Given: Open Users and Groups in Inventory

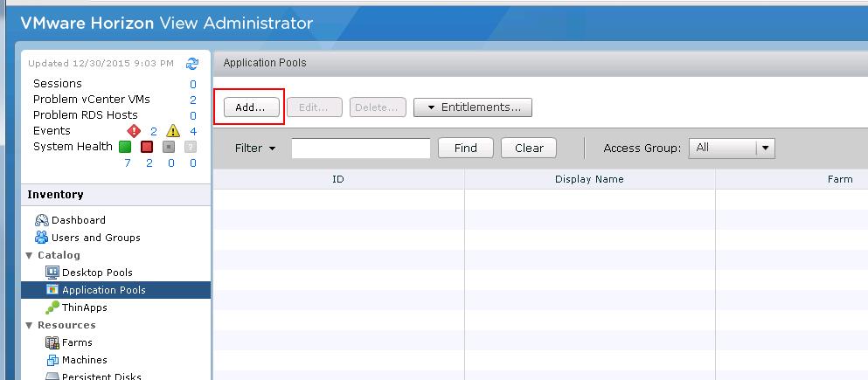Looking at the screenshot, I should pyautogui.click(x=95, y=238).
